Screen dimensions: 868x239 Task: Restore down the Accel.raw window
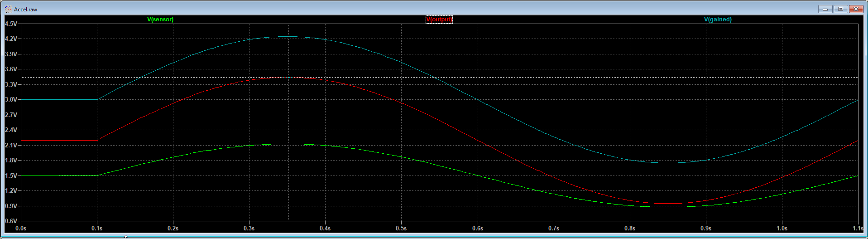tap(840, 9)
